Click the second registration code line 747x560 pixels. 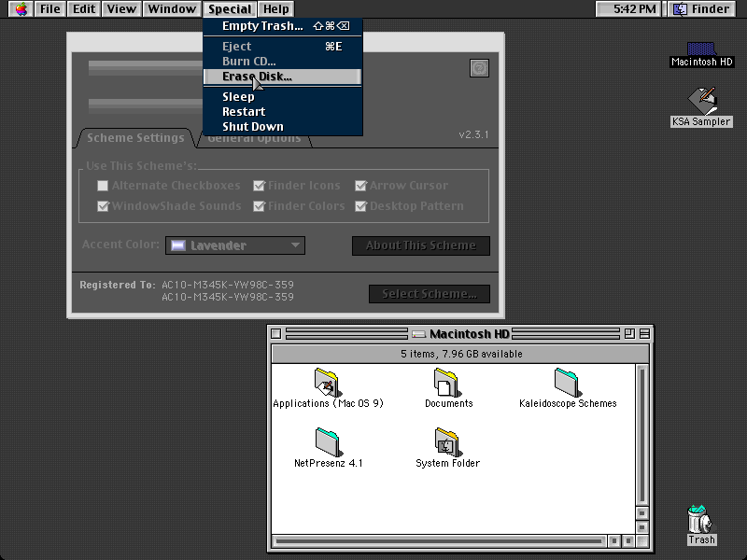coord(228,297)
